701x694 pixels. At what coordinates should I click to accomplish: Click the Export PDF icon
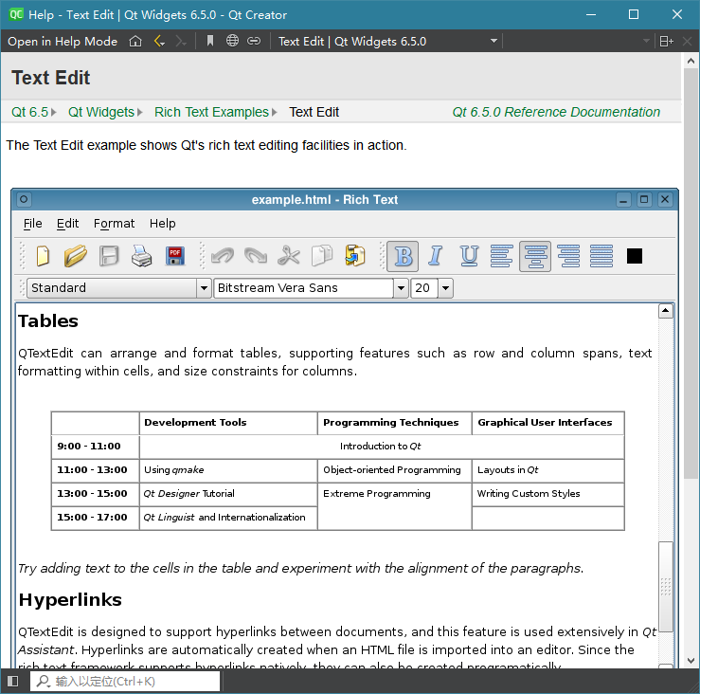(175, 256)
